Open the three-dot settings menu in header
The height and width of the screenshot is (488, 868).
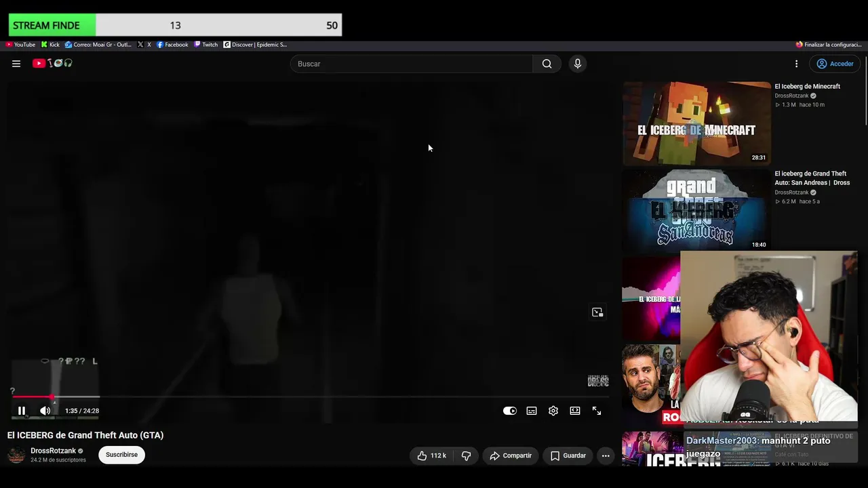pos(797,64)
